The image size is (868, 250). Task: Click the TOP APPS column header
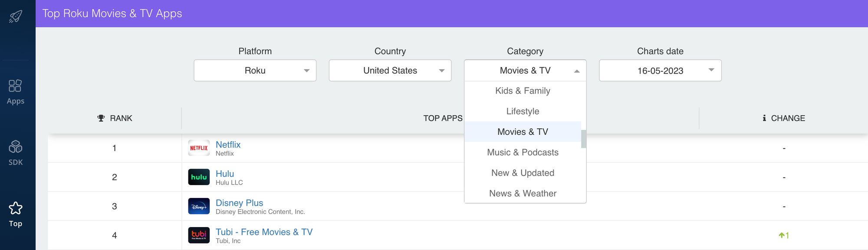coord(443,118)
